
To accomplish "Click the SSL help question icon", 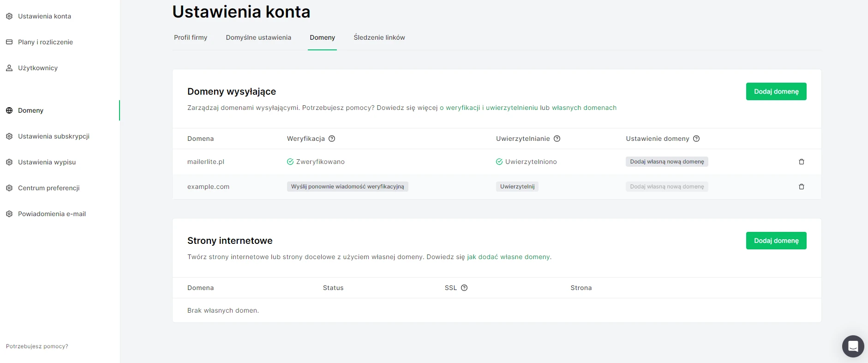I will [x=464, y=288].
